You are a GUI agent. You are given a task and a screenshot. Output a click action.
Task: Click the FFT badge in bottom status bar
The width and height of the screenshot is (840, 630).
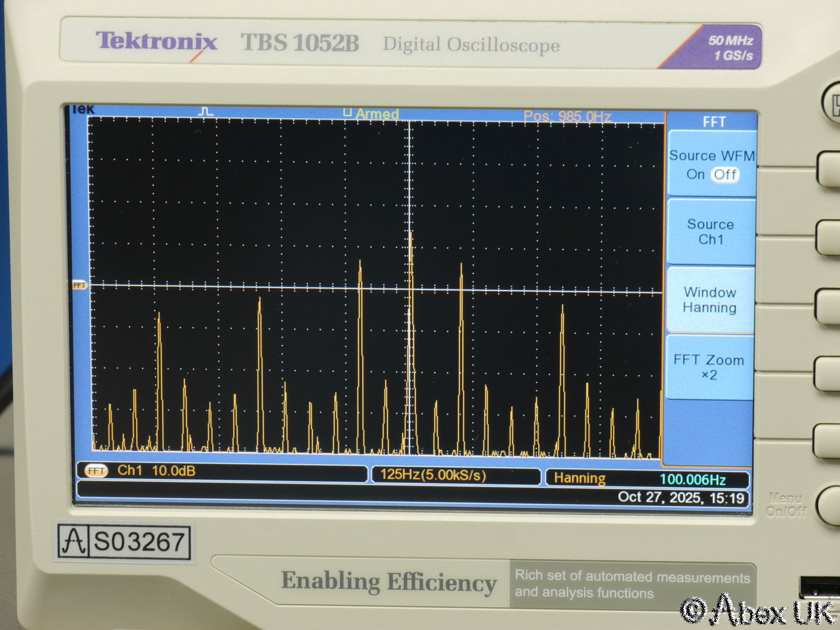tap(96, 471)
